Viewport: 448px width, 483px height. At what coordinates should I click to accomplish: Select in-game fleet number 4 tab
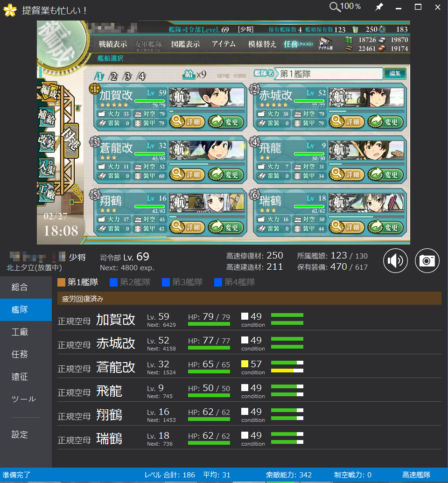pos(141,76)
